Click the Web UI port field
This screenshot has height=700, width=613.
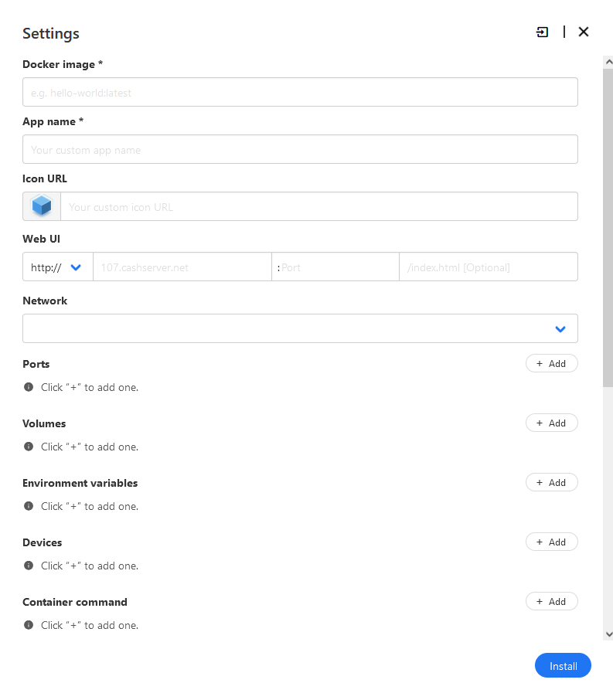337,267
